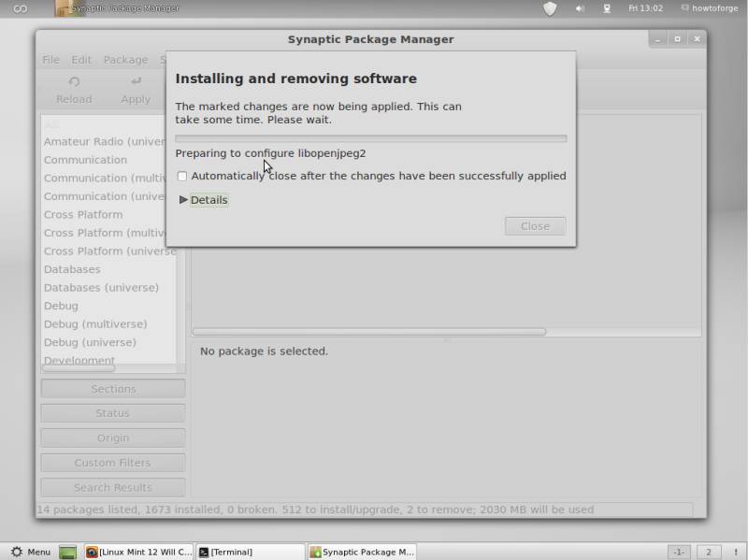Switch to Linux Mint 12 browser window taskbar entry
This screenshot has width=748, height=560.
click(138, 552)
